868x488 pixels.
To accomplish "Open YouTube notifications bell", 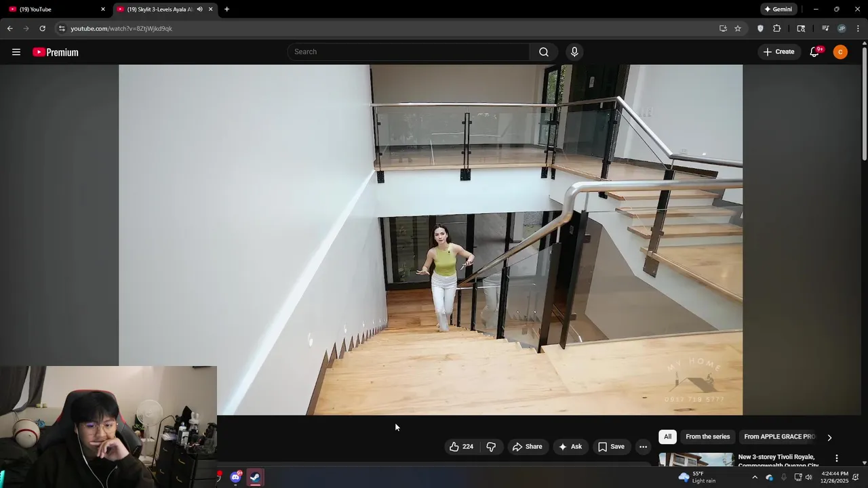I will point(815,52).
